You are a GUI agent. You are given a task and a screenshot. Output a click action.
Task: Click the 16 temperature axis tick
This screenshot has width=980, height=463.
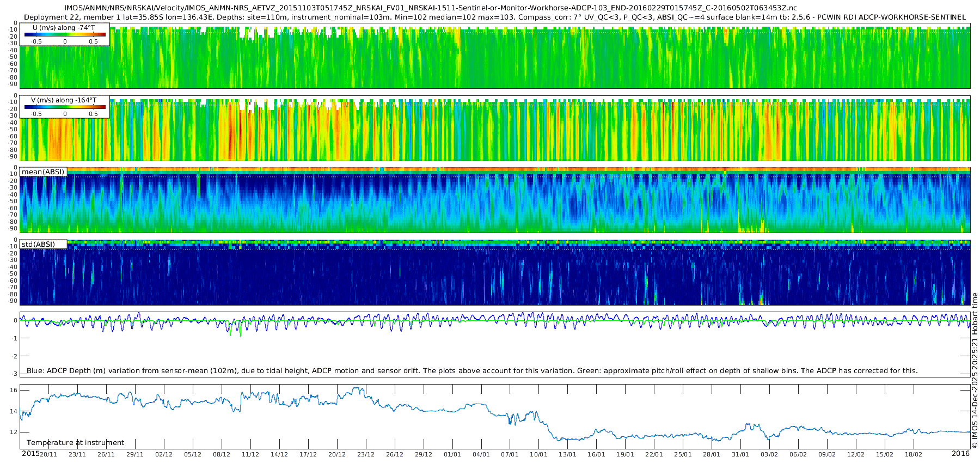(x=14, y=390)
